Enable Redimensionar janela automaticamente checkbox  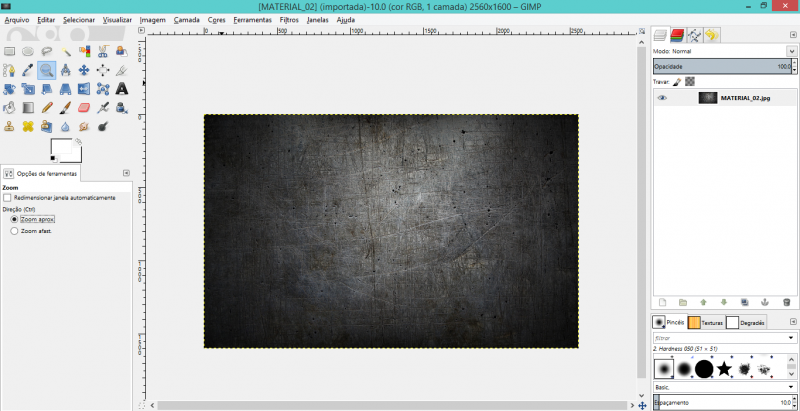pos(7,198)
